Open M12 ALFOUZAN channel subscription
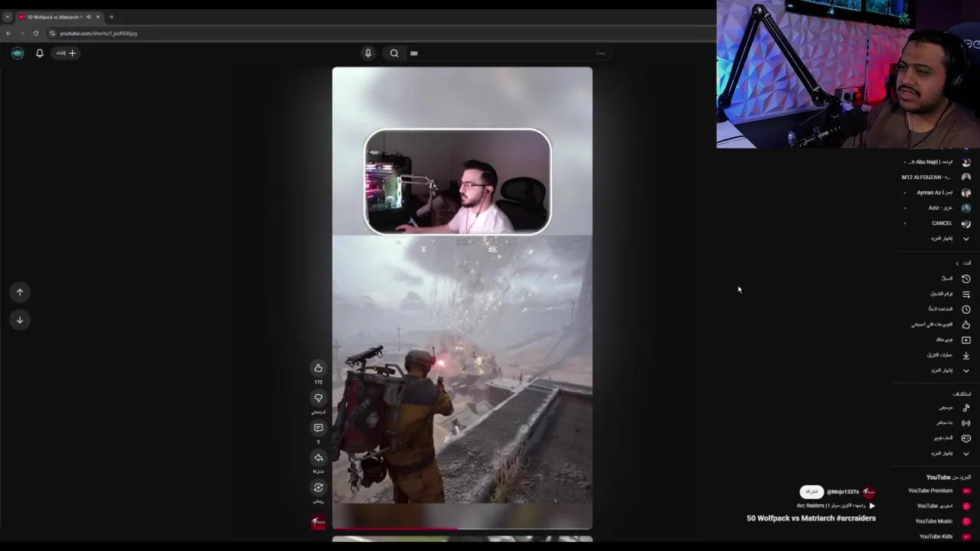The height and width of the screenshot is (551, 980). (937, 178)
